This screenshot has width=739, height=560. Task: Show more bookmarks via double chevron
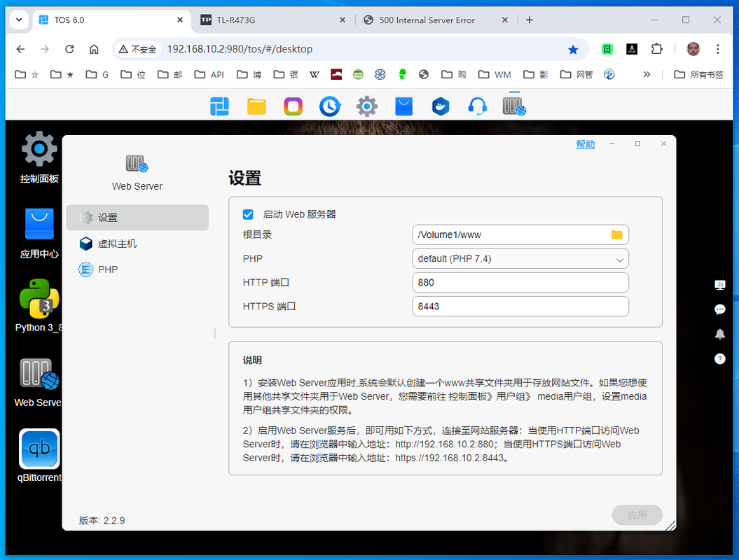[x=647, y=74]
